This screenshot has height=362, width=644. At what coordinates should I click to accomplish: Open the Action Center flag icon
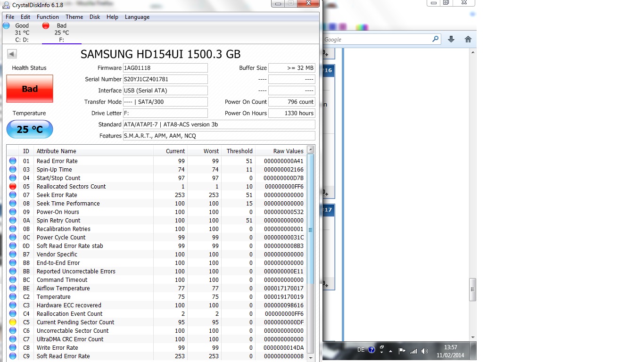pyautogui.click(x=402, y=351)
